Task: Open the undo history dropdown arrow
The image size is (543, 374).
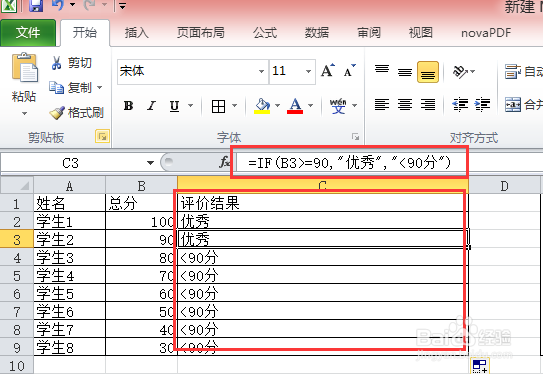Action: click(x=72, y=5)
